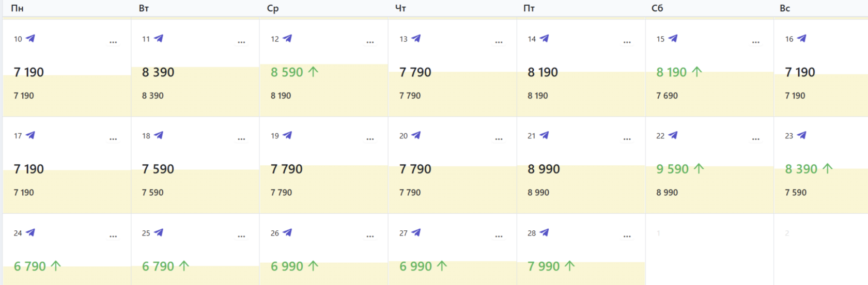This screenshot has height=285, width=868.
Task: Open the three-dot menu for day 22
Action: coord(755,139)
